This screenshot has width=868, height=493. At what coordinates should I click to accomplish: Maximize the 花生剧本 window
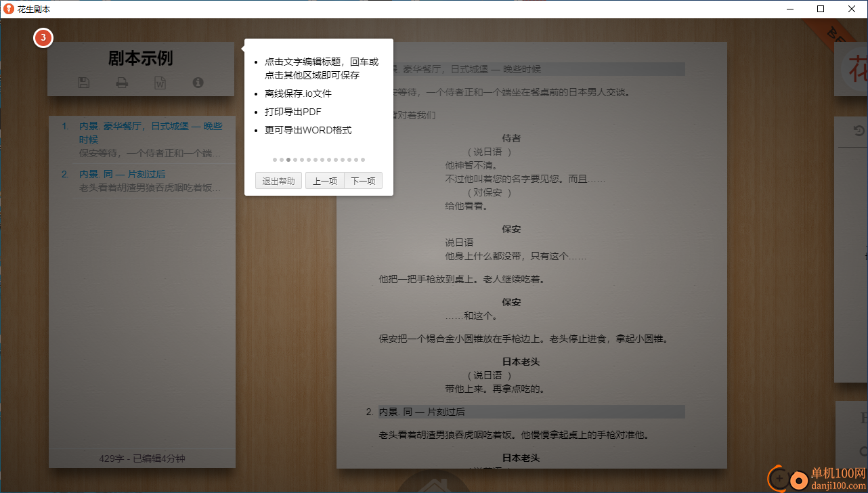821,9
